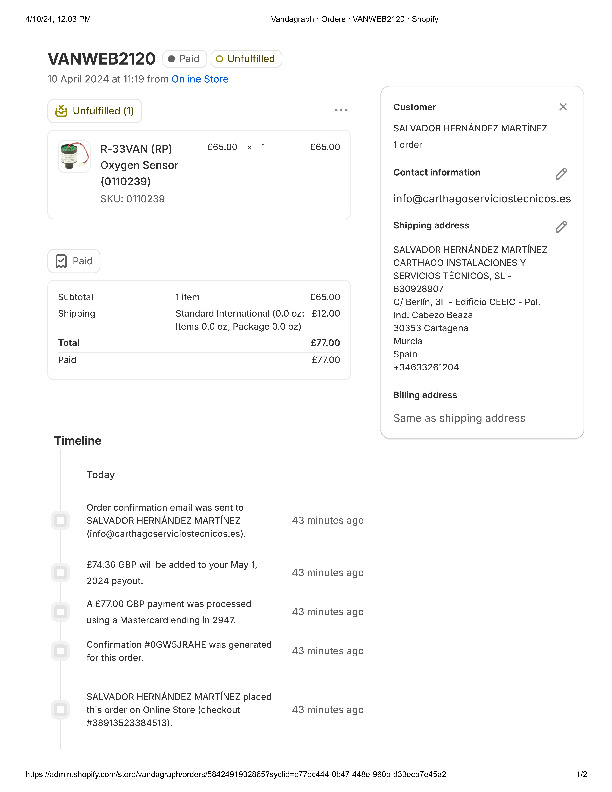The height and width of the screenshot is (792, 612).
Task: Click the Unfulfilled (1) box icon
Action: [x=61, y=111]
